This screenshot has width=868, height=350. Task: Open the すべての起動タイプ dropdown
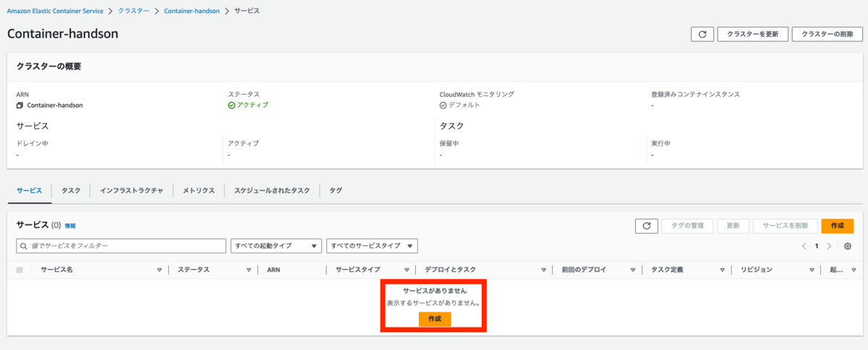[x=276, y=246]
